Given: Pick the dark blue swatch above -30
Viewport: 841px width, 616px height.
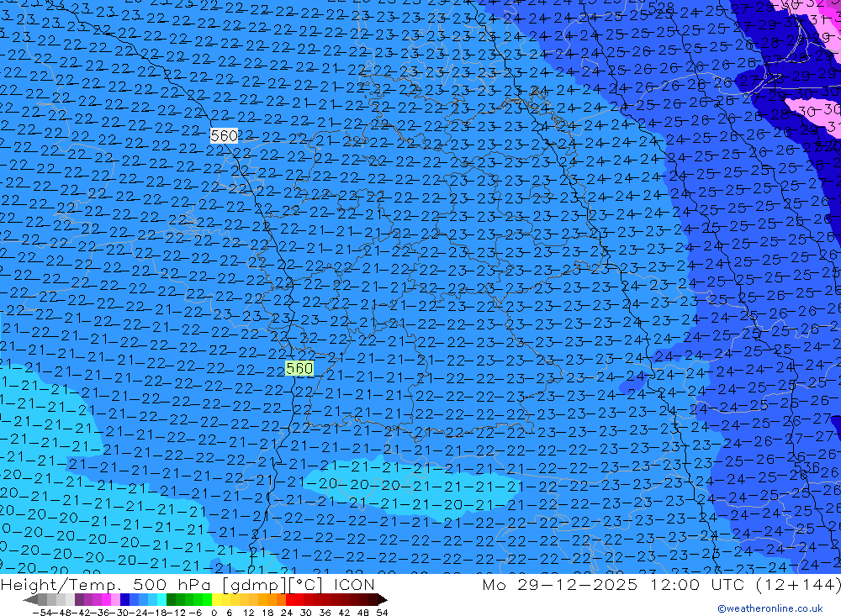Looking at the screenshot, I should (x=124, y=600).
